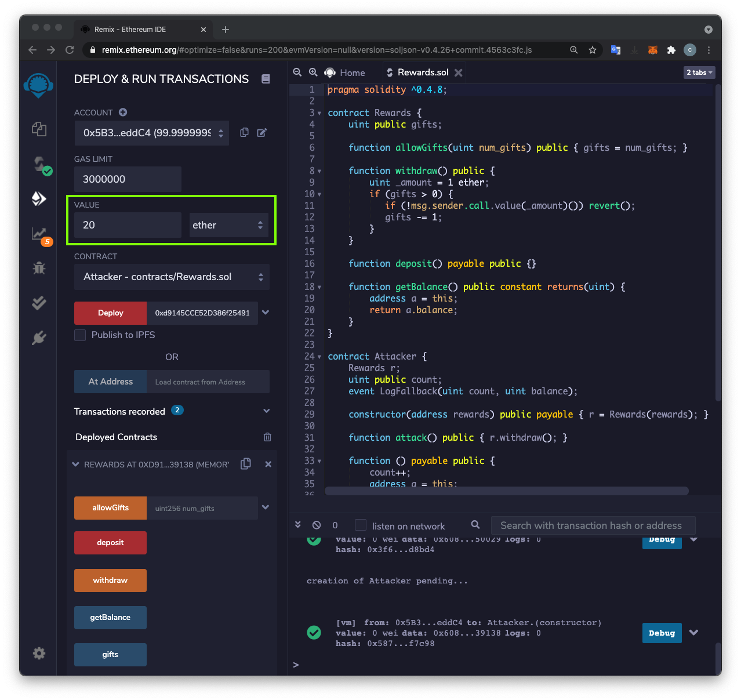Viewport: 741px width, 700px height.
Task: Open the Google Translate extension icon
Action: tap(616, 50)
